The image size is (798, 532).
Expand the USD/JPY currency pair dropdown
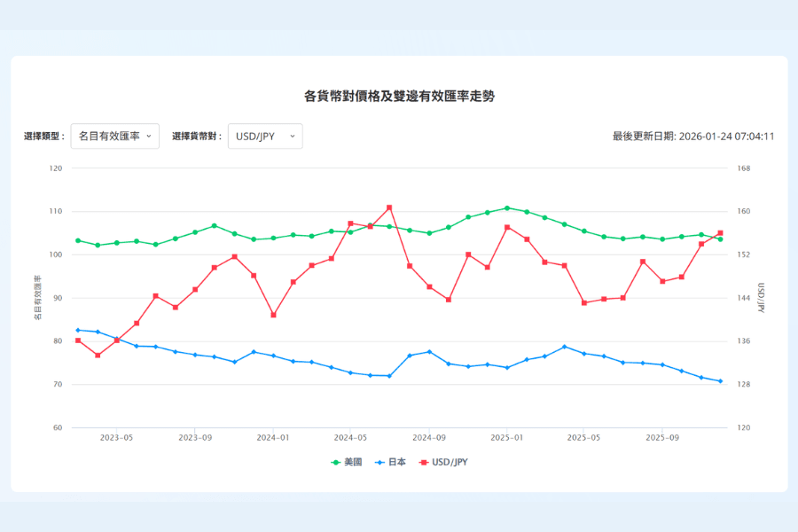pos(264,137)
